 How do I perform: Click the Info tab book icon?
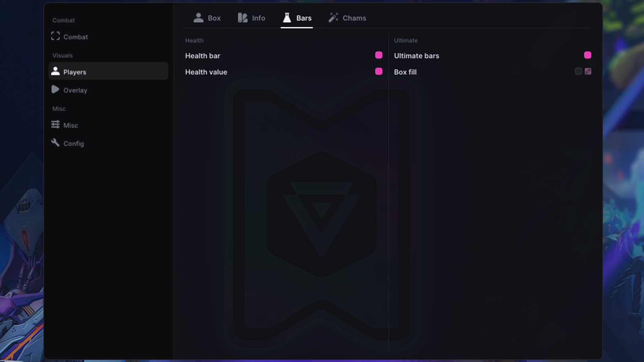tap(242, 18)
